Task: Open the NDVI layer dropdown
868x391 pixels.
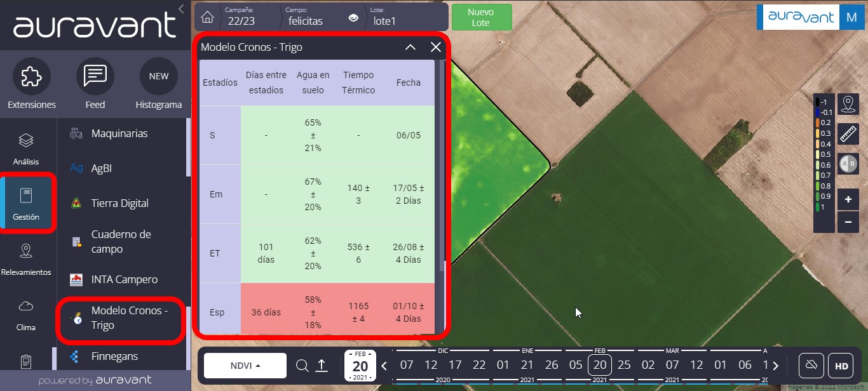Action: (245, 366)
